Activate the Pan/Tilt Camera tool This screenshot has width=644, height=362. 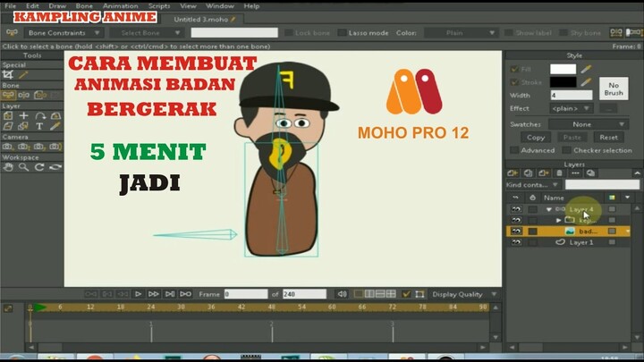[55, 147]
